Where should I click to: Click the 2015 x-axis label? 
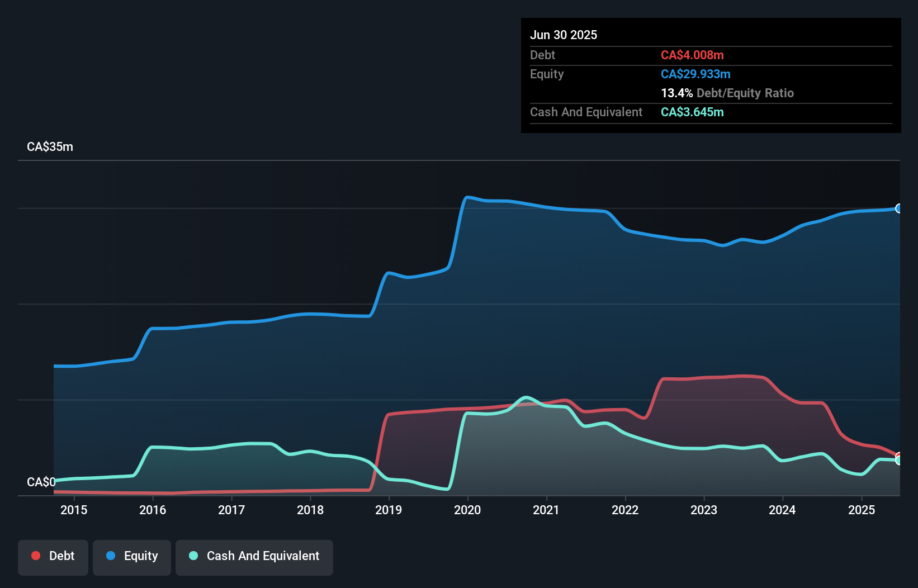click(74, 510)
